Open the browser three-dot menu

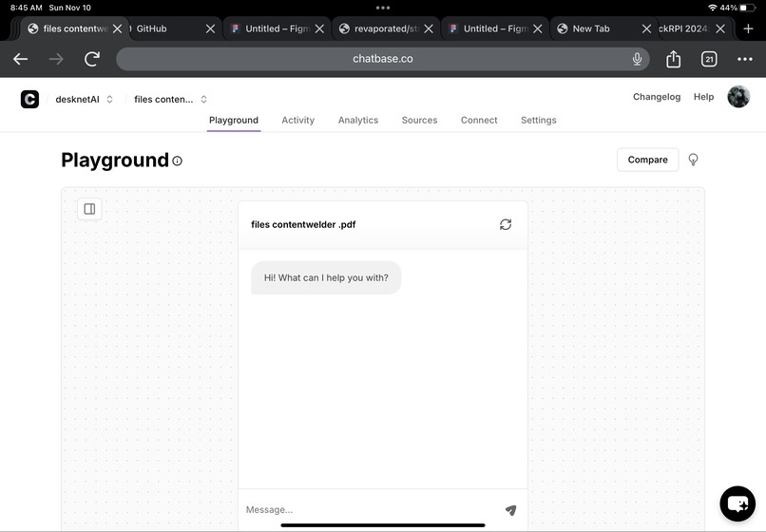(744, 59)
